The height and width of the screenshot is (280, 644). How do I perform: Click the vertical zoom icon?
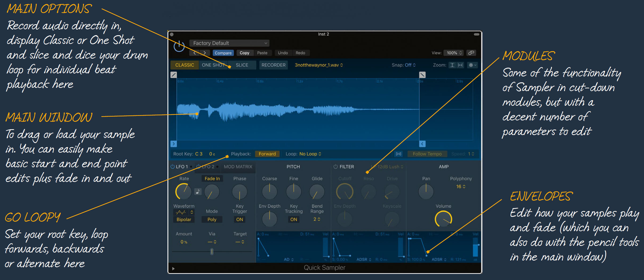pos(452,65)
